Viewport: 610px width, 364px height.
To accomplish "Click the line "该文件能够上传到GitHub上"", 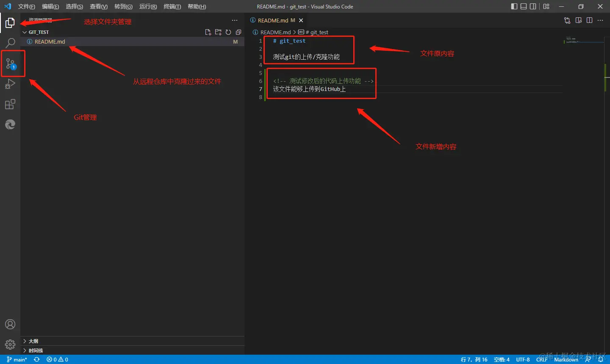I will pos(309,89).
